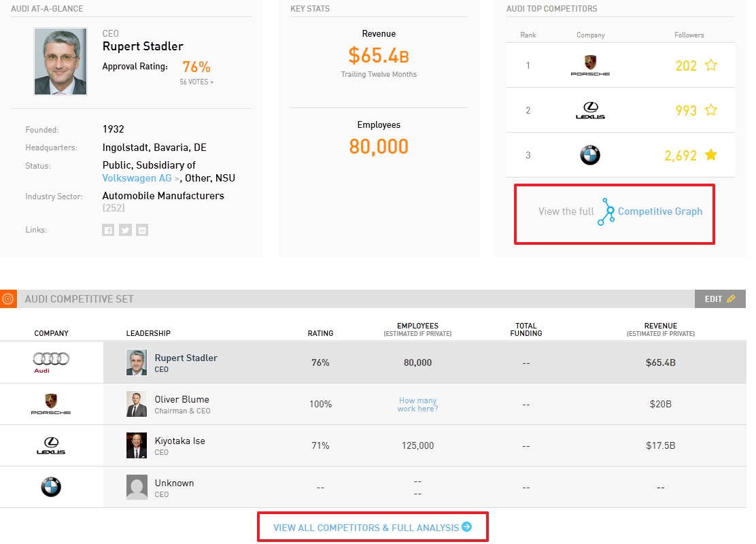The width and height of the screenshot is (756, 544).
Task: Open the 56 Votes link
Action: [x=196, y=82]
